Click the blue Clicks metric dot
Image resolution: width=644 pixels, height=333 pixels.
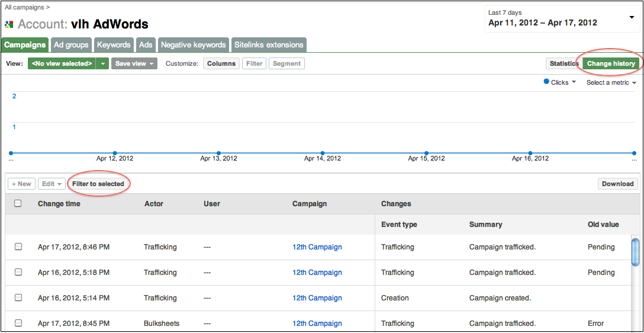[546, 82]
